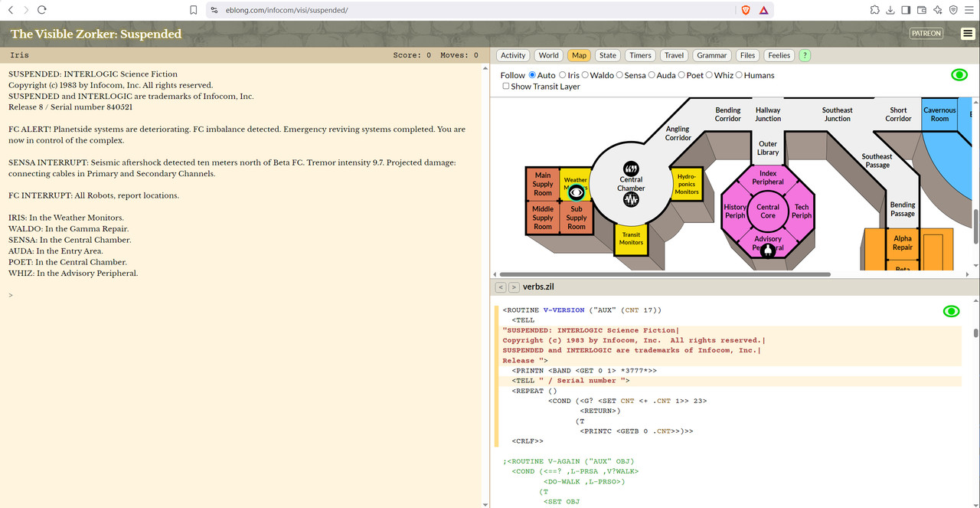The image size is (980, 508).
Task: Click the Tech Periph room
Action: coord(802,211)
